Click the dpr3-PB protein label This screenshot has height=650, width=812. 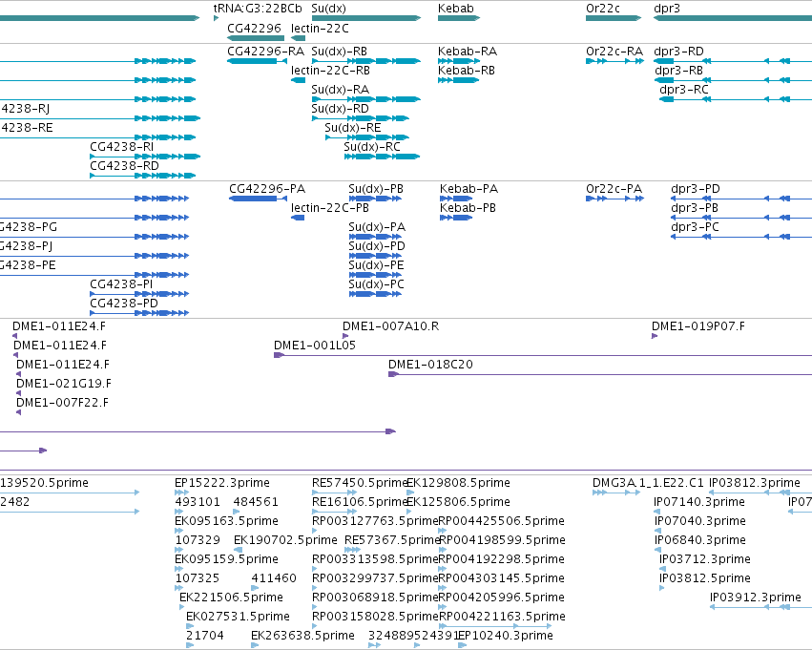point(695,208)
